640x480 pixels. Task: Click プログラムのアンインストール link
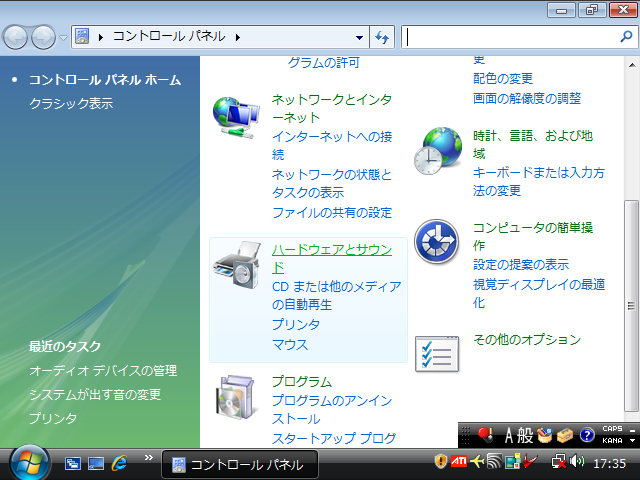(332, 409)
